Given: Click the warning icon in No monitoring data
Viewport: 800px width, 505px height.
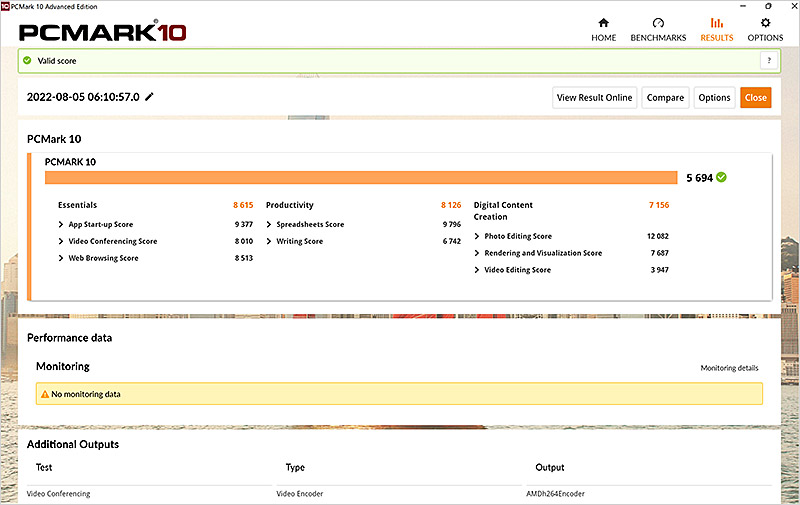Looking at the screenshot, I should [x=44, y=394].
